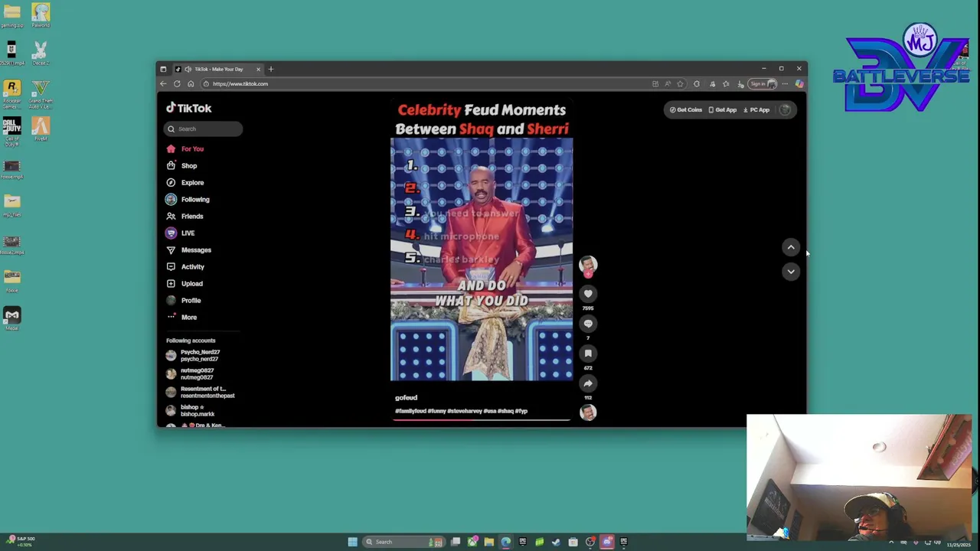Click the playing Family Feud video
The width and height of the screenshot is (980, 551).
(x=482, y=259)
